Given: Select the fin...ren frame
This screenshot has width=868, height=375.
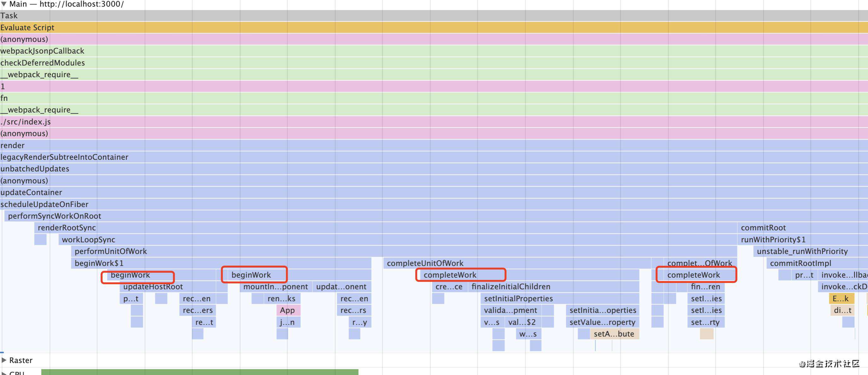Looking at the screenshot, I should point(706,287).
